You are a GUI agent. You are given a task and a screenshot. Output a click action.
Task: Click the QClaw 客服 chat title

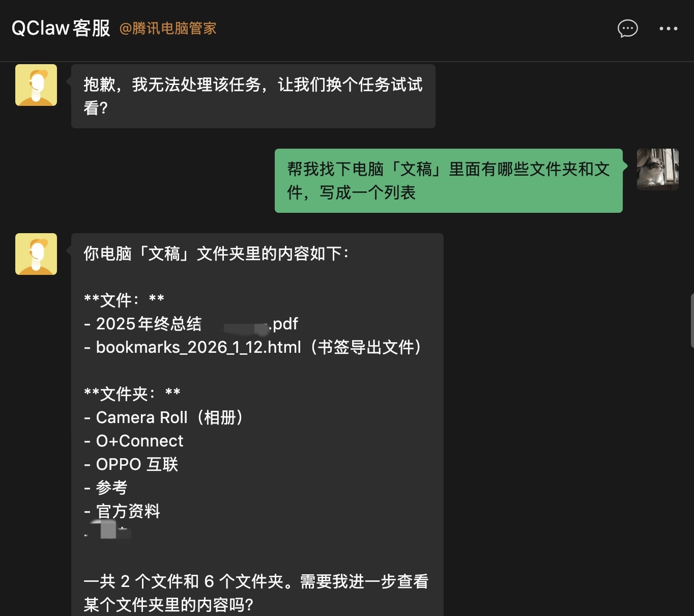point(61,29)
